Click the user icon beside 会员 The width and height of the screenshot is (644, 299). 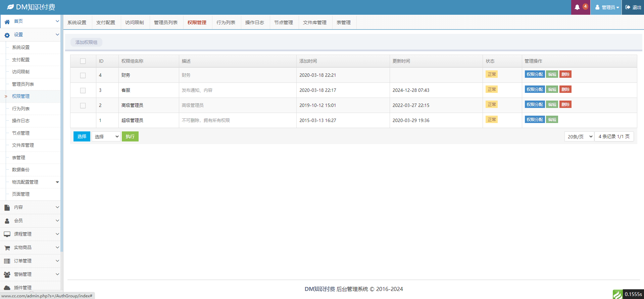[x=7, y=221]
